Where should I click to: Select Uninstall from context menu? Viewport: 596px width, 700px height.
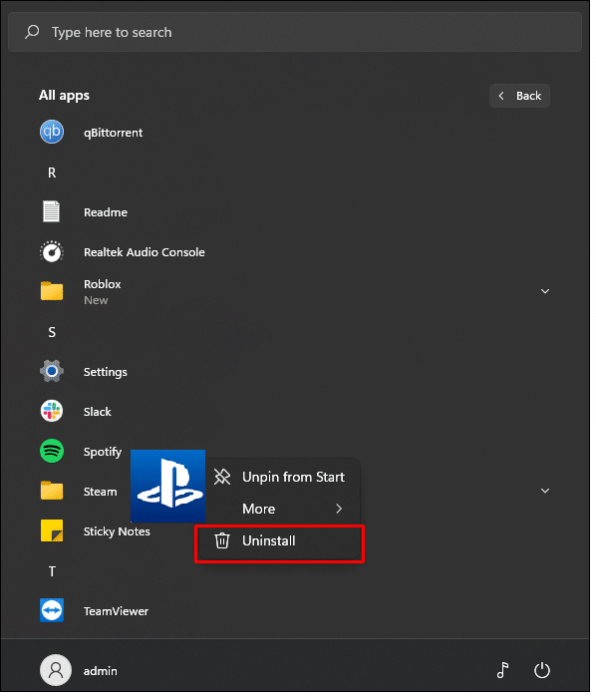pos(281,543)
